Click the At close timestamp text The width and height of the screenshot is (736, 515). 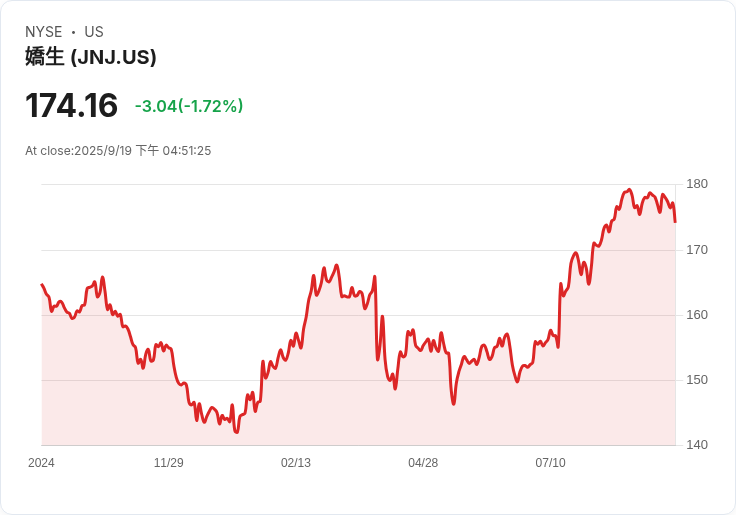tap(118, 151)
